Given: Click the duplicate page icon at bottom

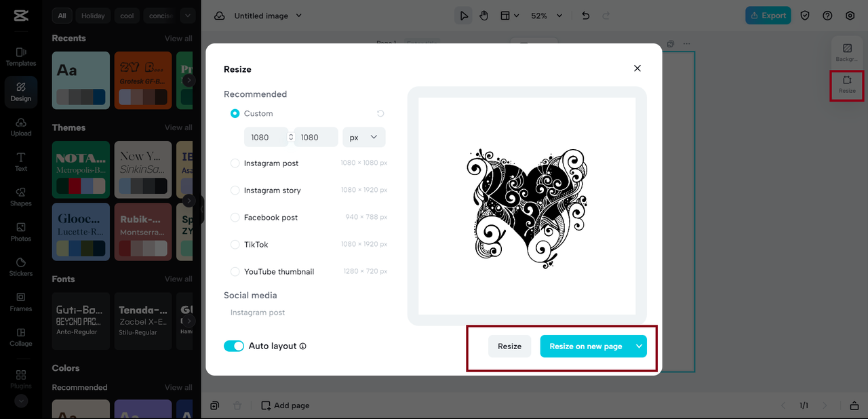Looking at the screenshot, I should (x=214, y=405).
